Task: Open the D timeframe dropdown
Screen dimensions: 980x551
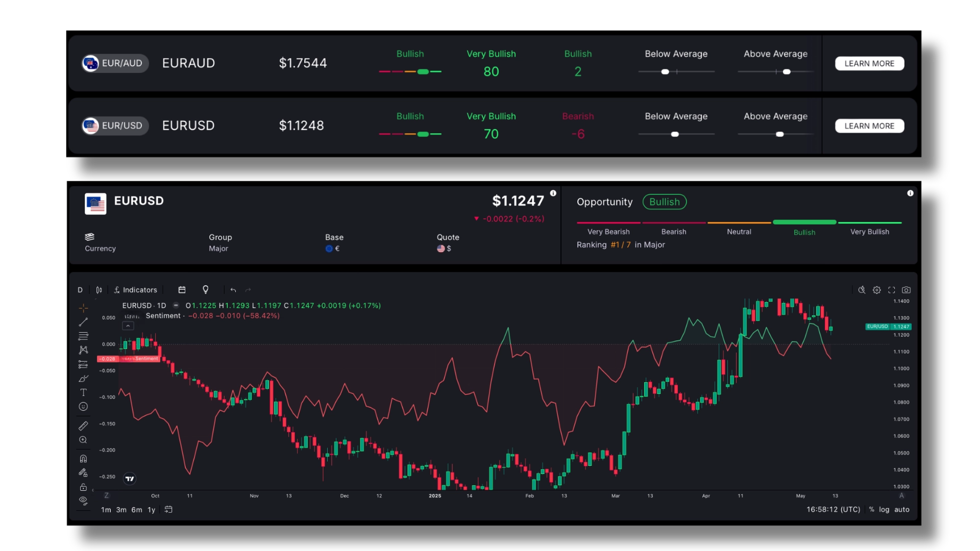Action: [80, 290]
